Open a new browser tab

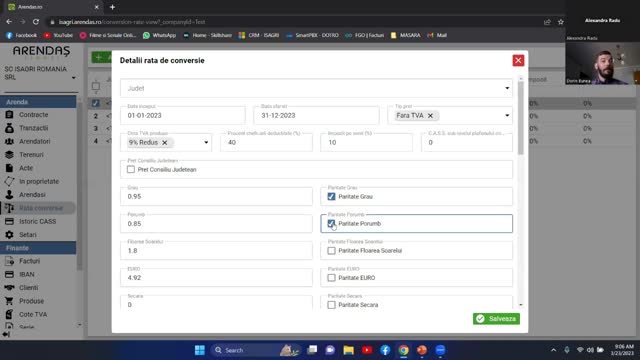(112, 7)
